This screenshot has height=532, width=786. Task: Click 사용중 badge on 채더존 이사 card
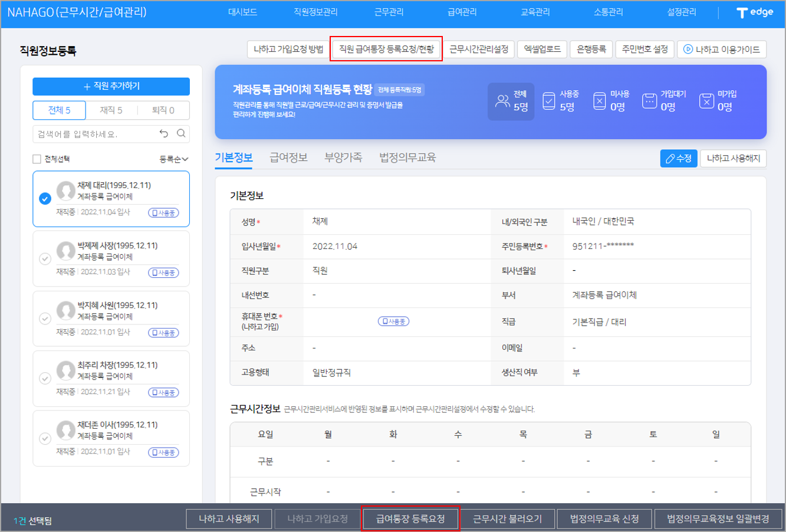(163, 453)
